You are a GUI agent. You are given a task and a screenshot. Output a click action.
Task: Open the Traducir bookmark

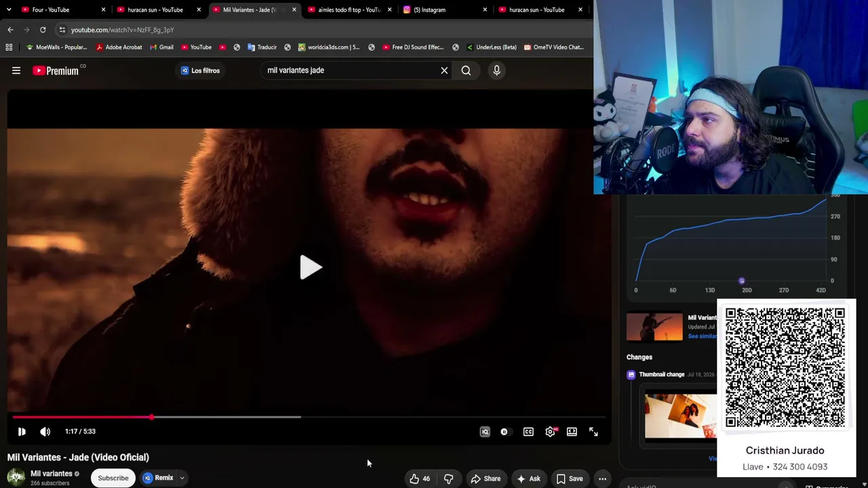262,47
